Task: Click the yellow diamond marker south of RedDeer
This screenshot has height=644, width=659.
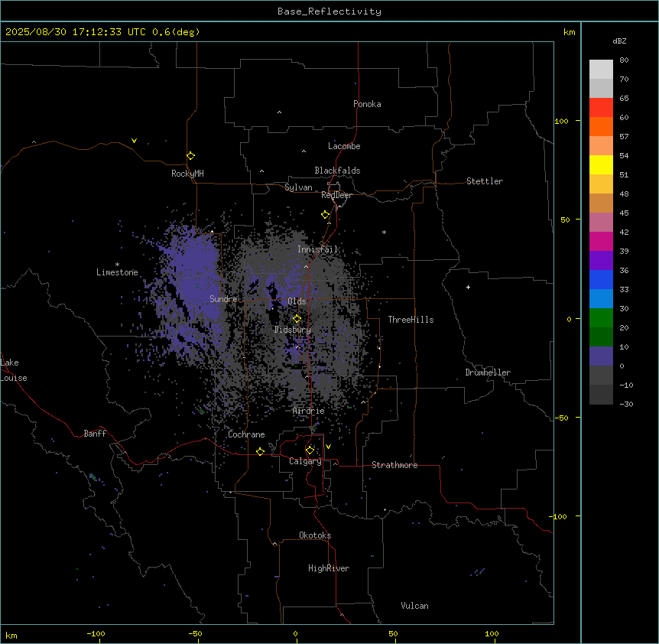Action: pyautogui.click(x=326, y=215)
